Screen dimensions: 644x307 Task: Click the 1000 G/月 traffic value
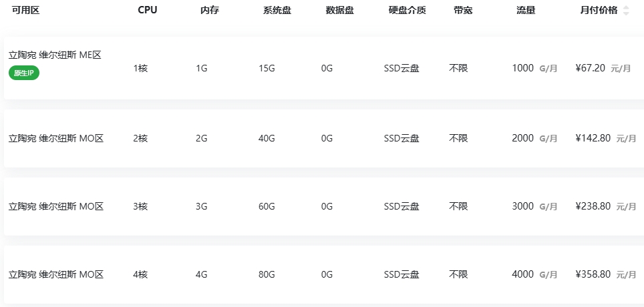[x=534, y=68]
